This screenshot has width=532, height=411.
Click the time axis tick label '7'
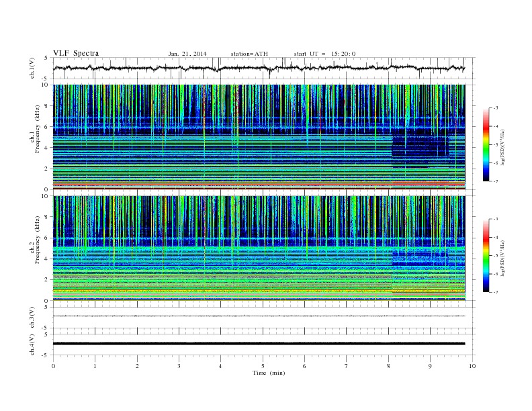347,366
